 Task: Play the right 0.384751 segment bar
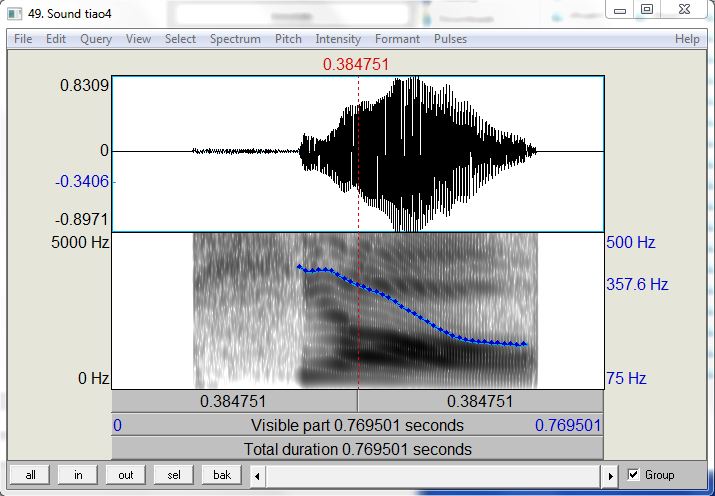(x=481, y=402)
